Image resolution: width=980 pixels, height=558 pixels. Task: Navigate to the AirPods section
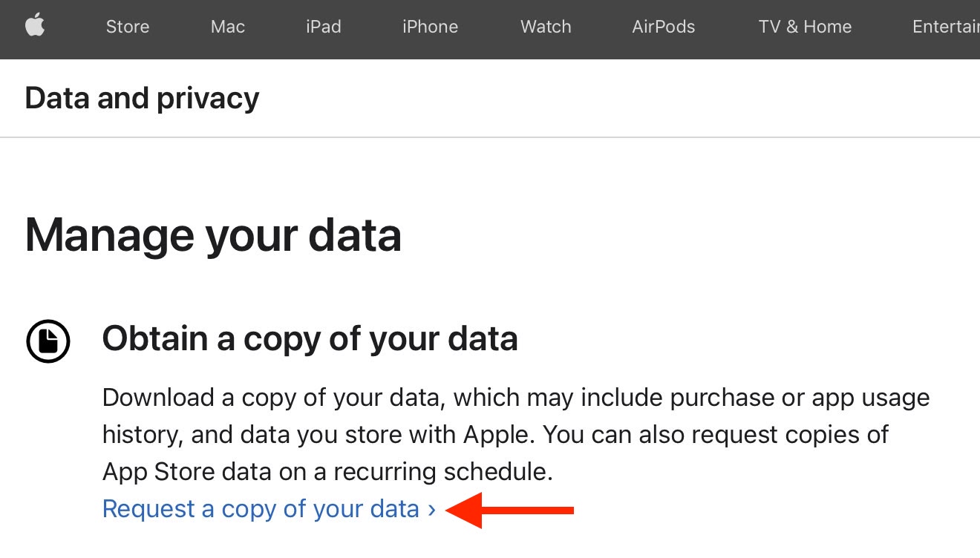click(x=663, y=27)
